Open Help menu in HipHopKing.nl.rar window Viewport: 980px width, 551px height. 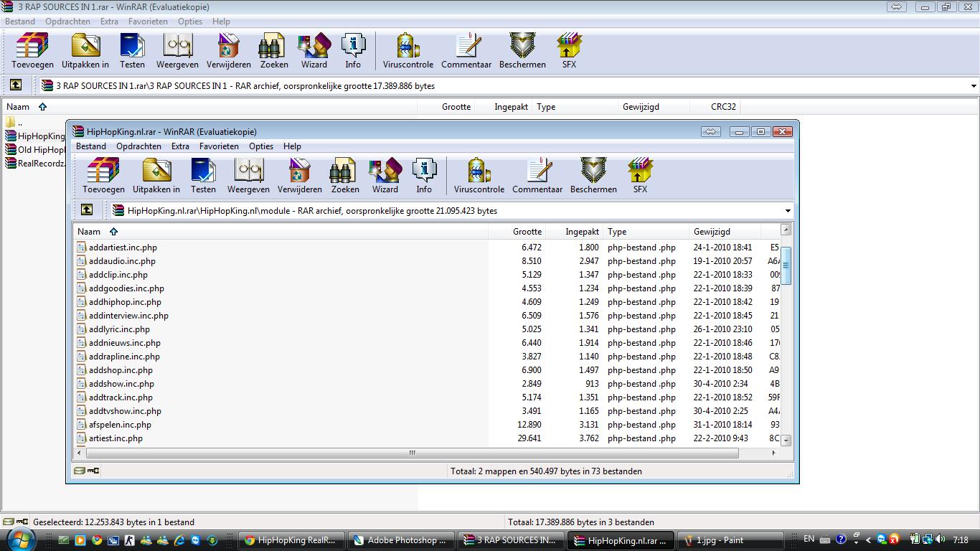coord(292,146)
